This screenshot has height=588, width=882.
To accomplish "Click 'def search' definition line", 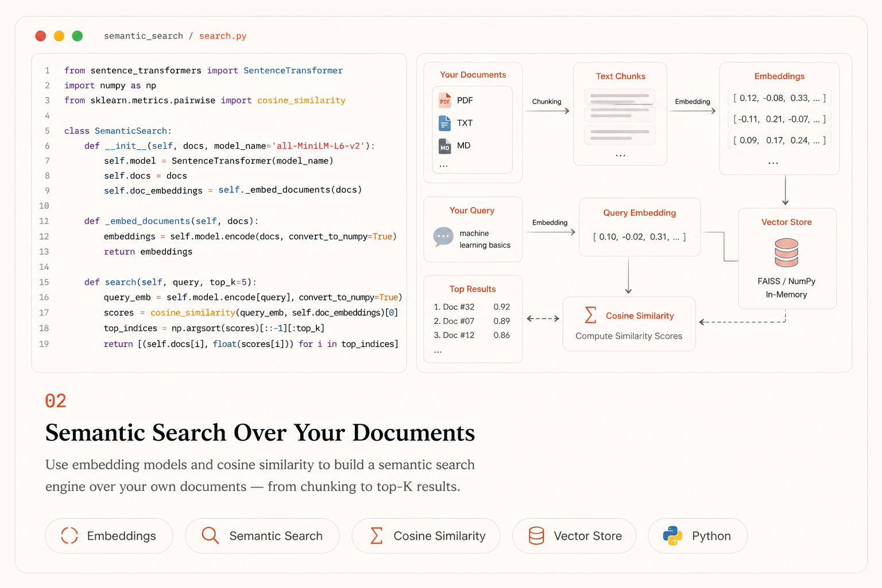I will click(170, 282).
